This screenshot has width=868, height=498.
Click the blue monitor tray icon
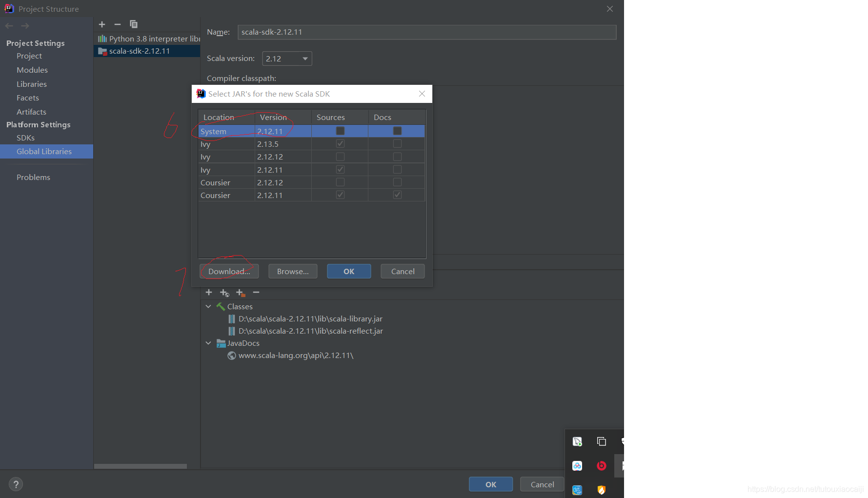coord(577,490)
